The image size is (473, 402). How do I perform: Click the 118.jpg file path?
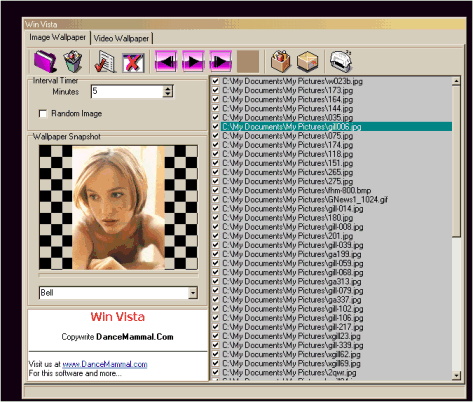pyautogui.click(x=288, y=154)
